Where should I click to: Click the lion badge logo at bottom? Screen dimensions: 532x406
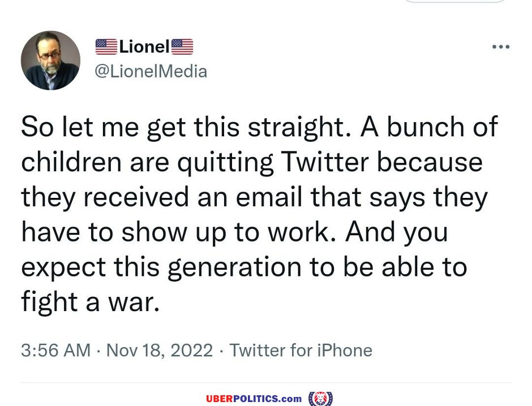[321, 399]
